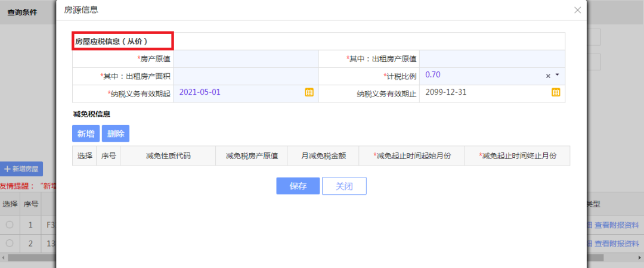Viewport: 644px width, 268px height.
Task: Click the 房源信息 dialog title
Action: pyautogui.click(x=81, y=10)
